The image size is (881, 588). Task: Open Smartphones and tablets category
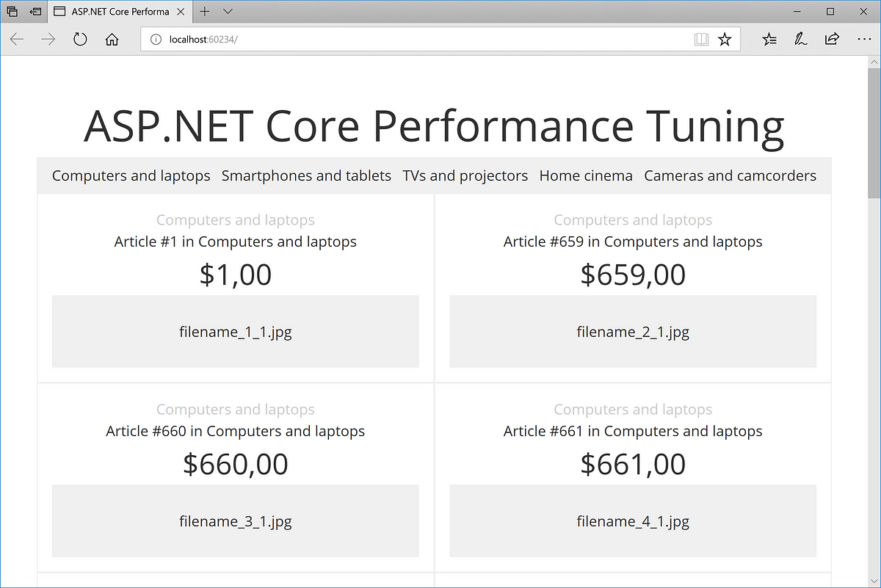[x=306, y=176]
